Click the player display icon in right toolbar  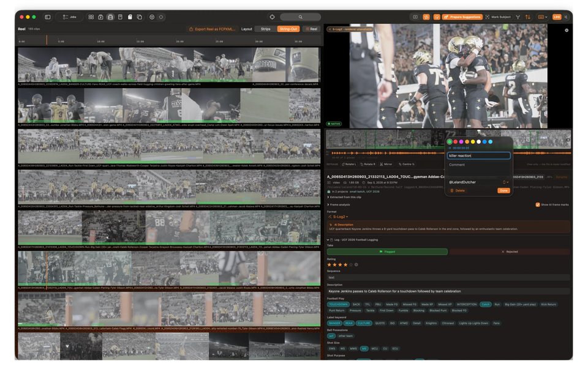415,17
